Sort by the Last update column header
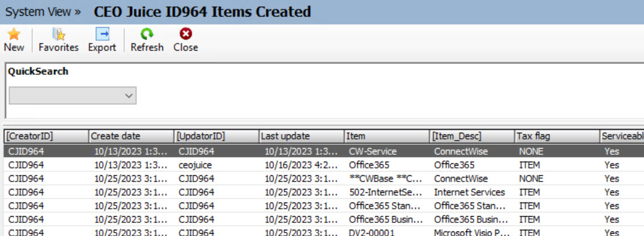644x236 pixels. 302,136
